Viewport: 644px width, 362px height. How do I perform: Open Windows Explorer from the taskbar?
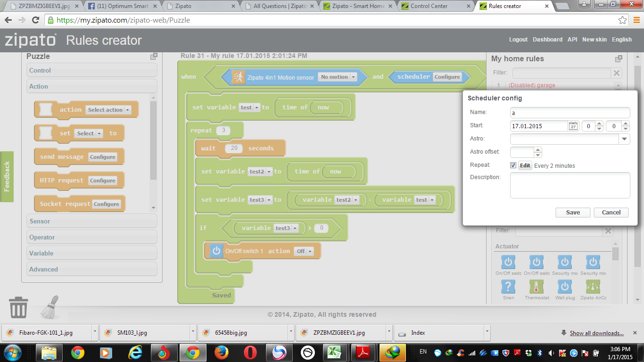pyautogui.click(x=50, y=353)
